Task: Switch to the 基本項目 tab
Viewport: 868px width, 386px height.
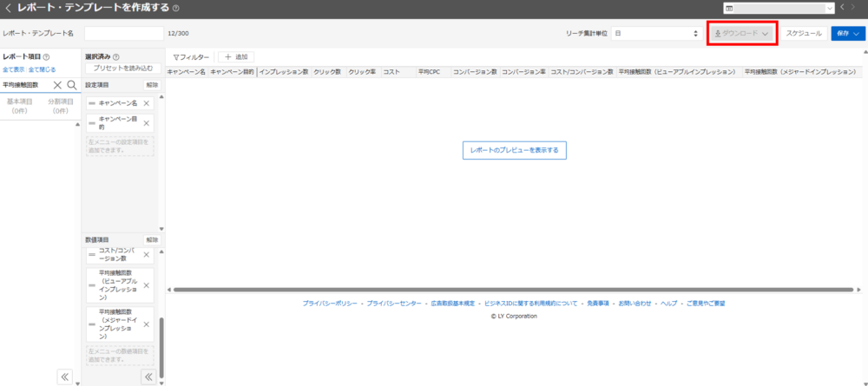Action: click(20, 106)
